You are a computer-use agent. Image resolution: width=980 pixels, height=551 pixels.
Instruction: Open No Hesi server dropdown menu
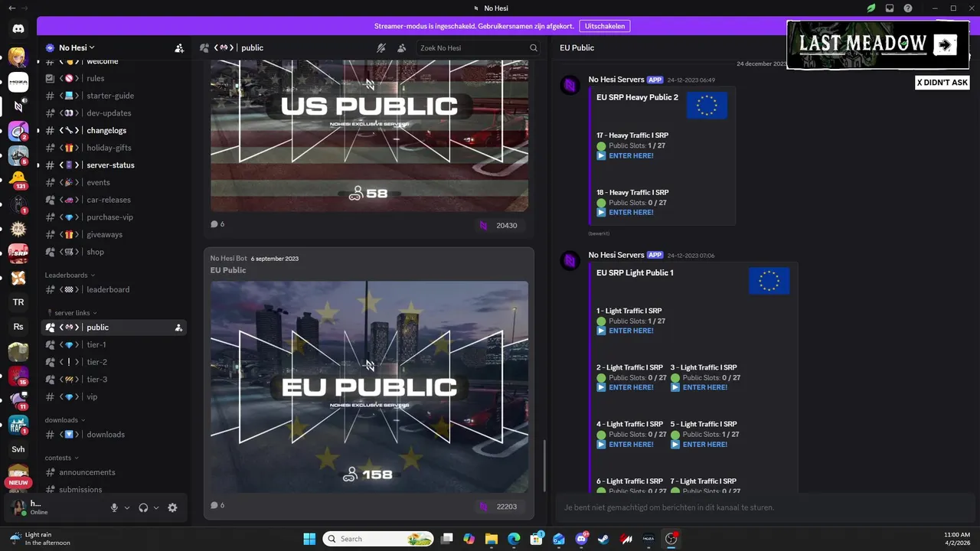pos(77,47)
